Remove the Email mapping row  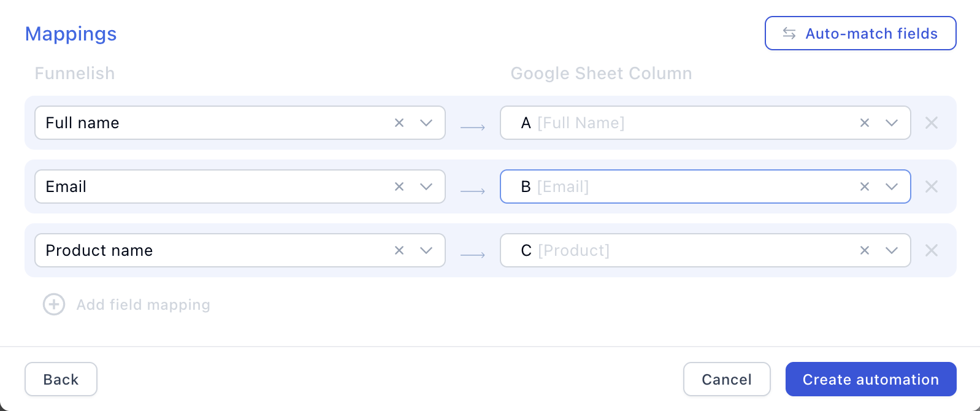(x=932, y=186)
